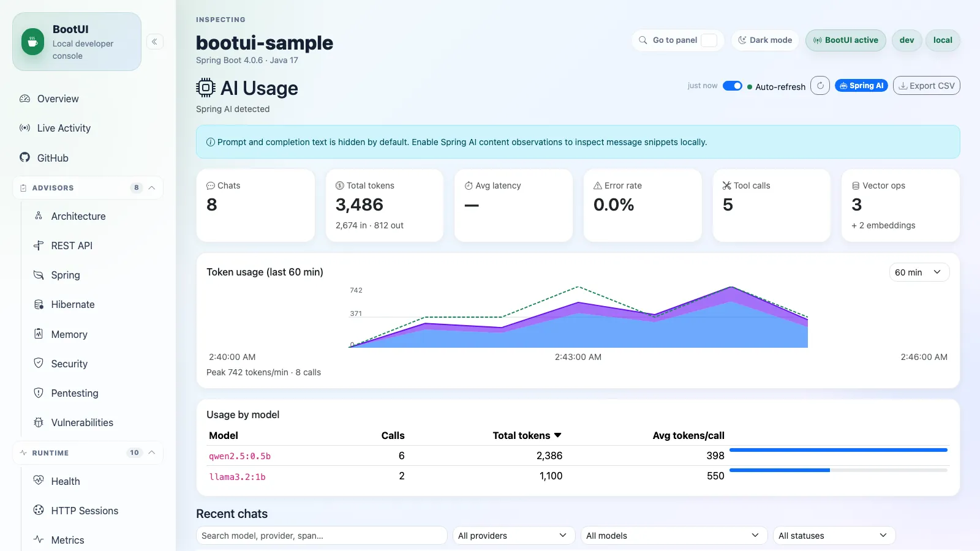This screenshot has height=551, width=980.
Task: Click the Export CSV button
Action: coord(926,86)
